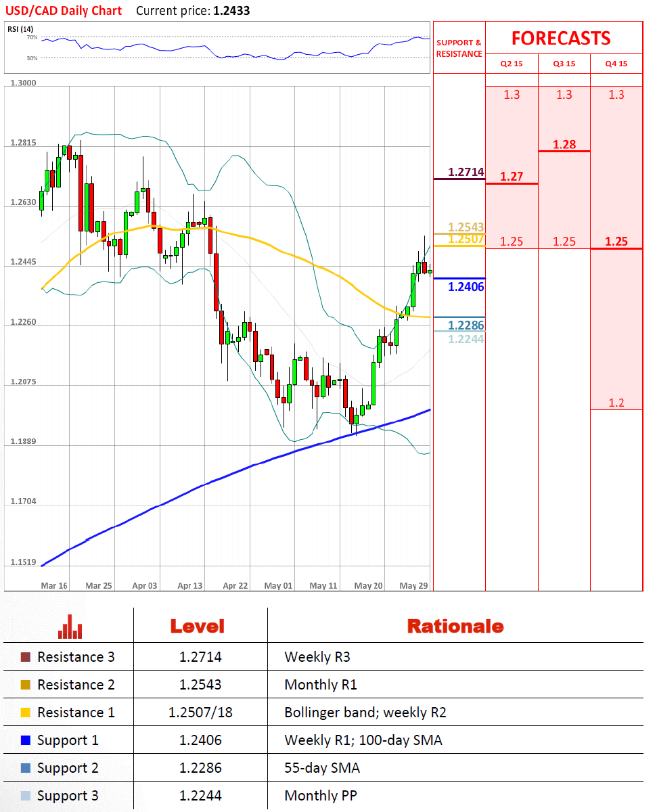Click the 1.1519 price axis label

click(24, 561)
